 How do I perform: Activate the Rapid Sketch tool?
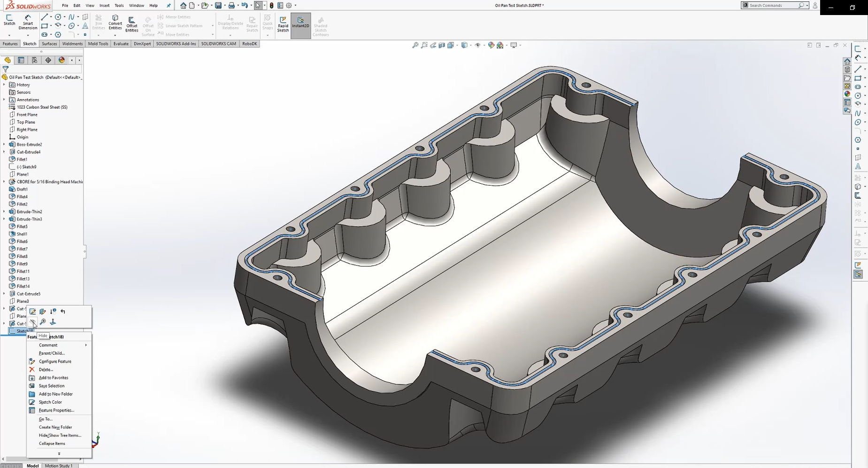[283, 24]
